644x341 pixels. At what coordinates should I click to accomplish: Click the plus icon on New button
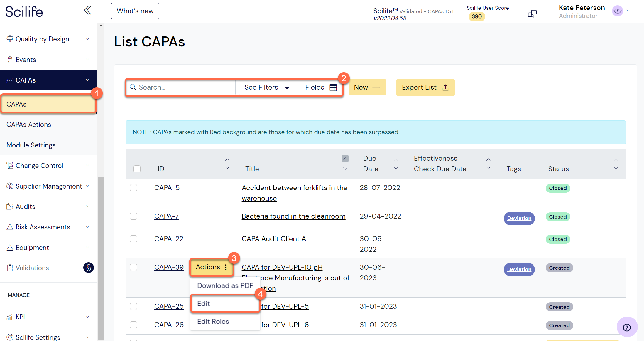(x=376, y=88)
